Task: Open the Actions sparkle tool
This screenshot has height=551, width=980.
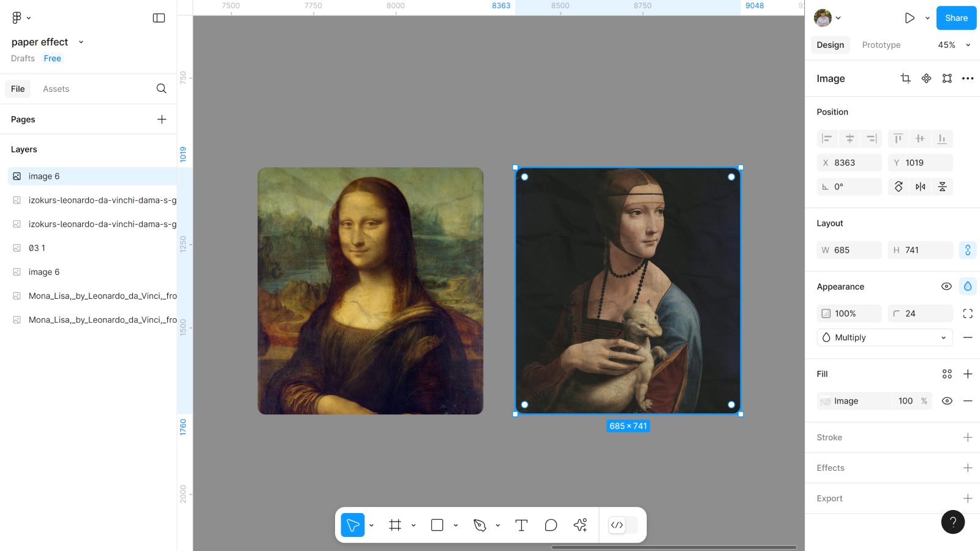Action: click(580, 525)
